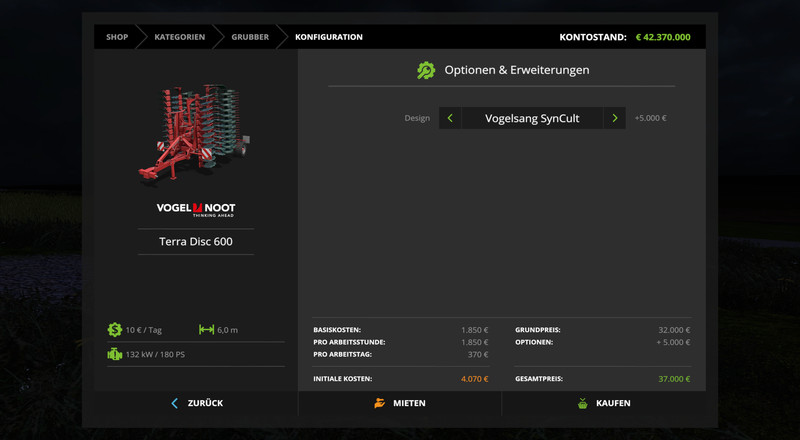Click the Gesamtpreis 37.000 € value
The image size is (800, 440).
click(672, 379)
